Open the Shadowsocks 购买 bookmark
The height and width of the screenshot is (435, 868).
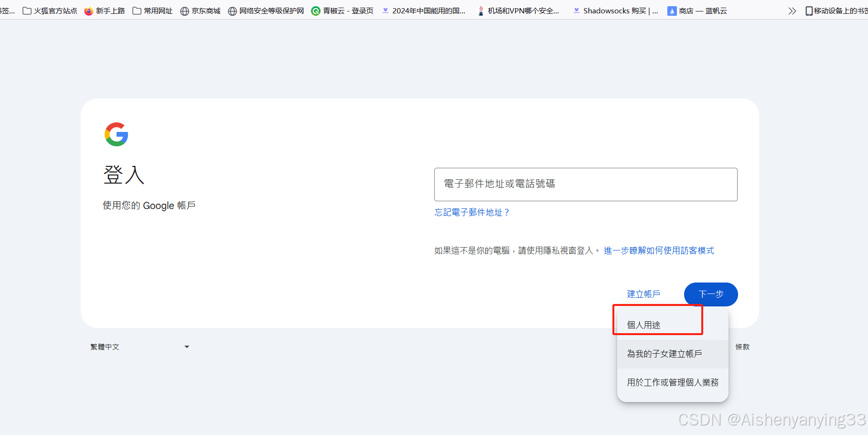pos(615,11)
